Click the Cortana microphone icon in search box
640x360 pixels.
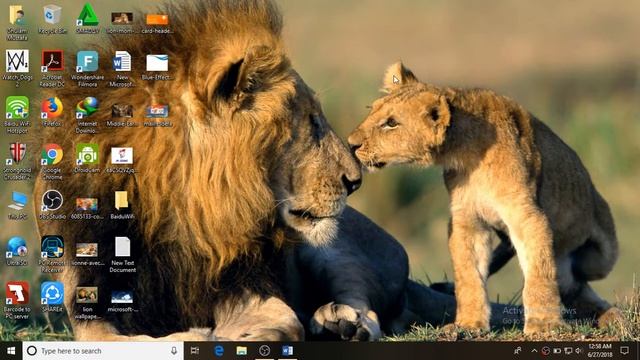(174, 351)
